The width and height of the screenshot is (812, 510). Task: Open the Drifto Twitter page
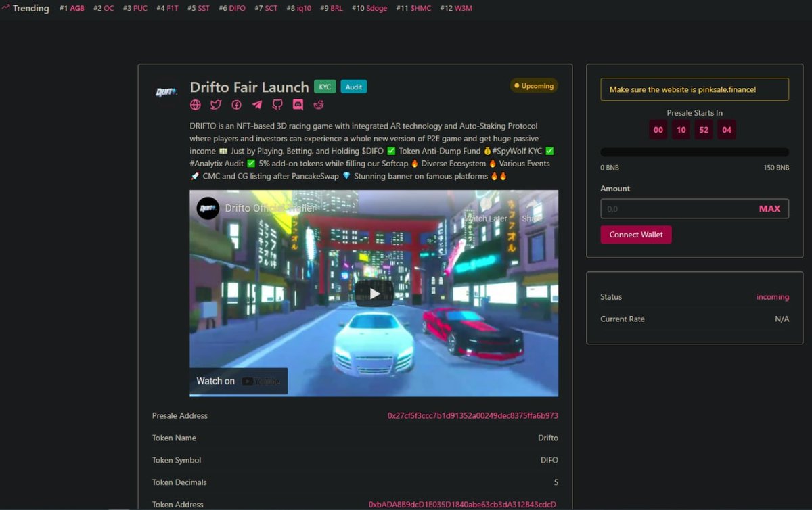click(x=215, y=105)
